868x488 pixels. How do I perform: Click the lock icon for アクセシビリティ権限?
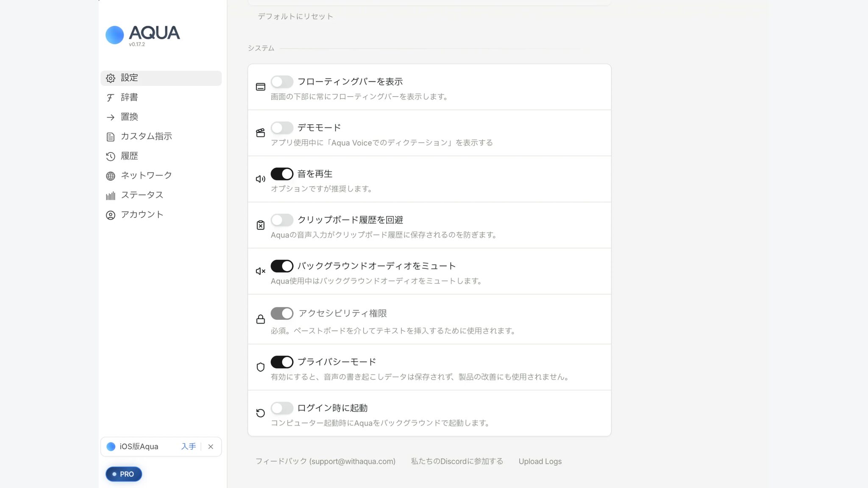click(x=261, y=319)
